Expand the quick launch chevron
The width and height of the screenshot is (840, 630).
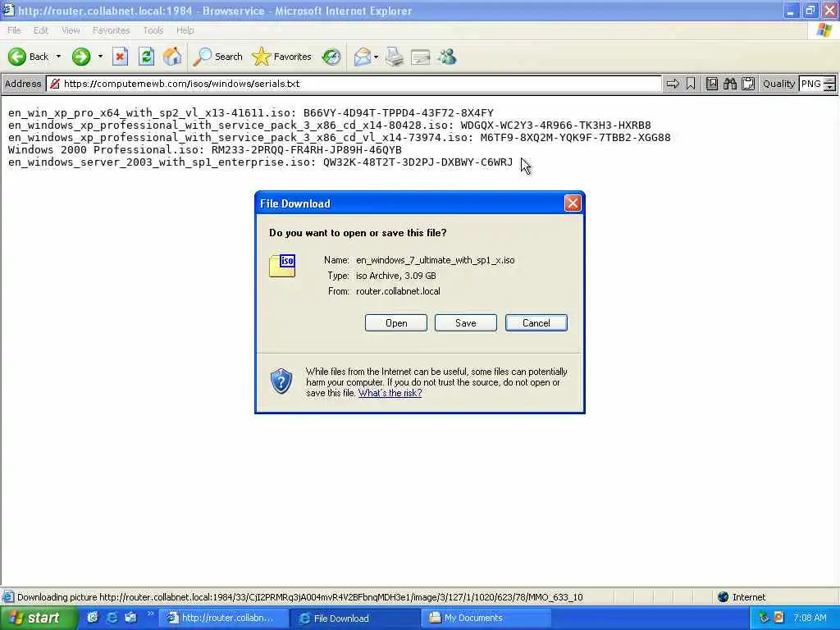(150, 614)
